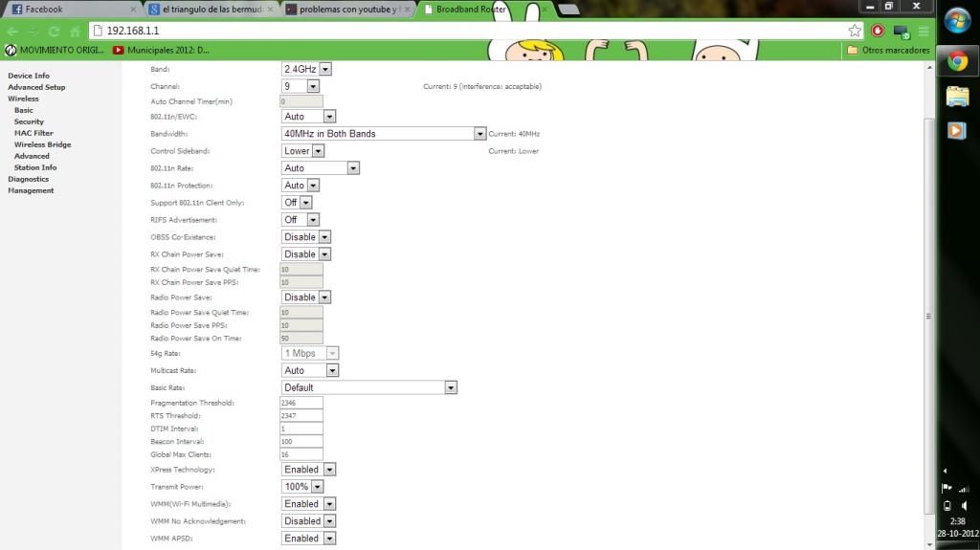Click the browser forward arrow
Image resolution: width=980 pixels, height=550 pixels.
point(33,31)
